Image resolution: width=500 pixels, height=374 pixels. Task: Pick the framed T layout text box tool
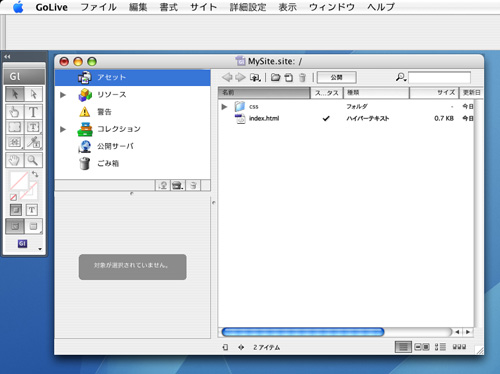pyautogui.click(x=33, y=127)
